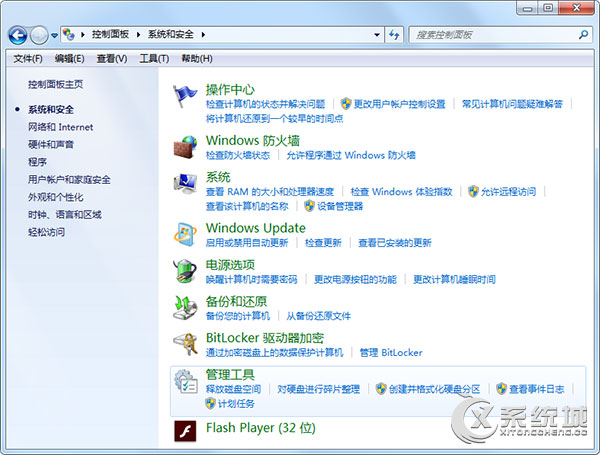Viewport: 600px width, 455px height.
Task: Click shield icon next to 查看事件日志
Action: coord(501,389)
